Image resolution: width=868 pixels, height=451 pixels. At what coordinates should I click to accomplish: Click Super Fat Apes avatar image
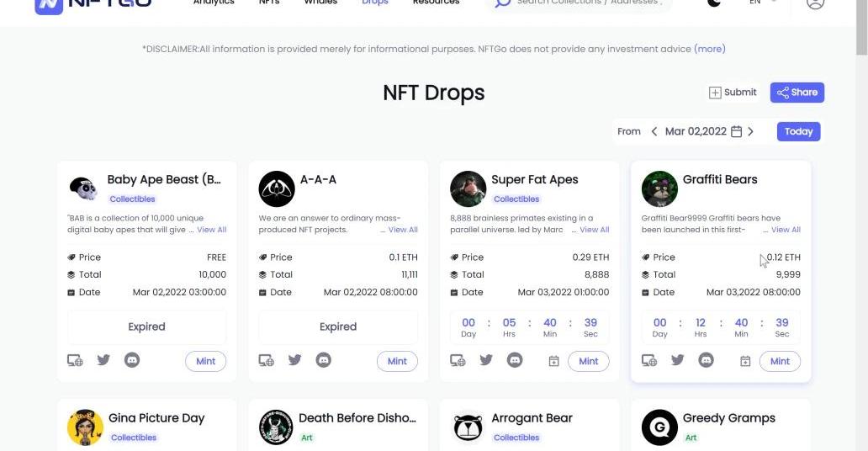coord(468,189)
